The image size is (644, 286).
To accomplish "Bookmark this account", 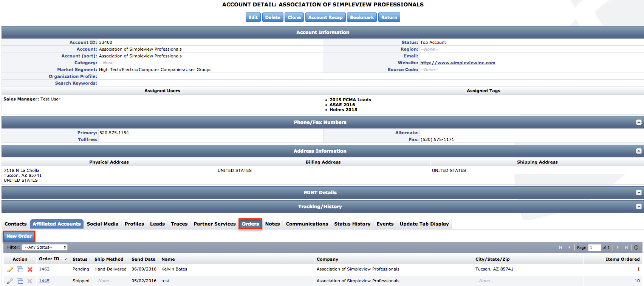I will point(362,17).
